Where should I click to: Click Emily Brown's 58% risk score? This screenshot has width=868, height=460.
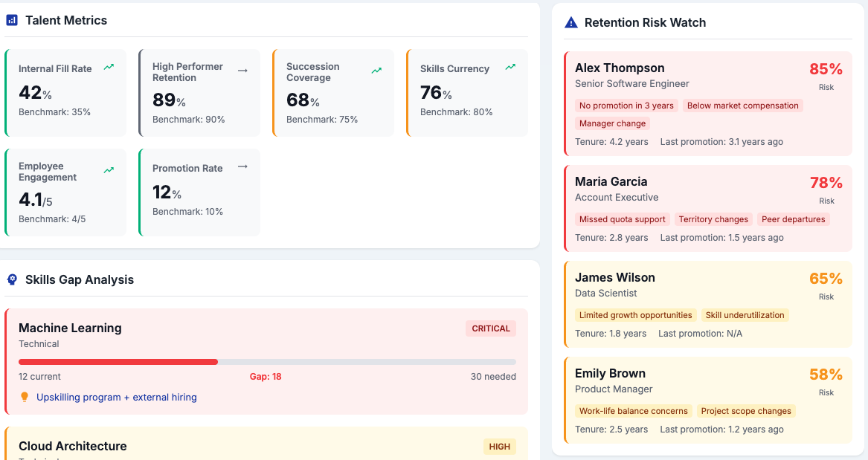pyautogui.click(x=826, y=375)
